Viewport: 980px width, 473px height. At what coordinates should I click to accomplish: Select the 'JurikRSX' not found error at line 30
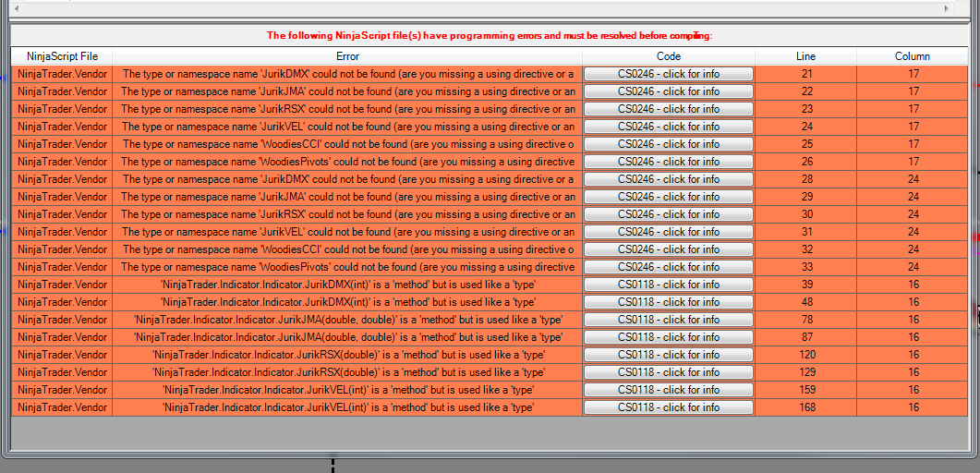pos(347,214)
